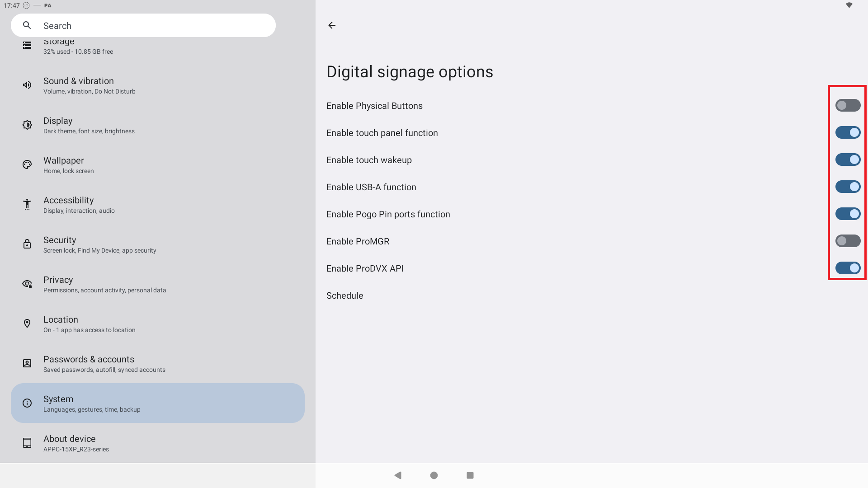Select the Location settings entry

pos(158,324)
